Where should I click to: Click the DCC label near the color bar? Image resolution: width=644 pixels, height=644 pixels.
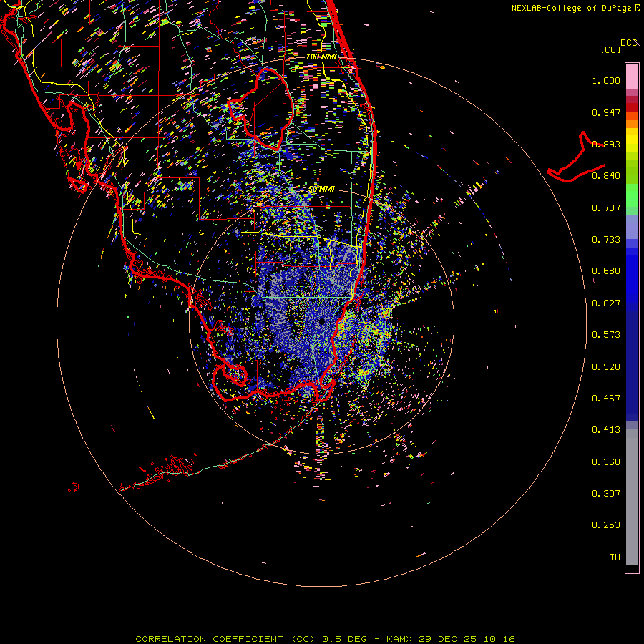coord(629,43)
